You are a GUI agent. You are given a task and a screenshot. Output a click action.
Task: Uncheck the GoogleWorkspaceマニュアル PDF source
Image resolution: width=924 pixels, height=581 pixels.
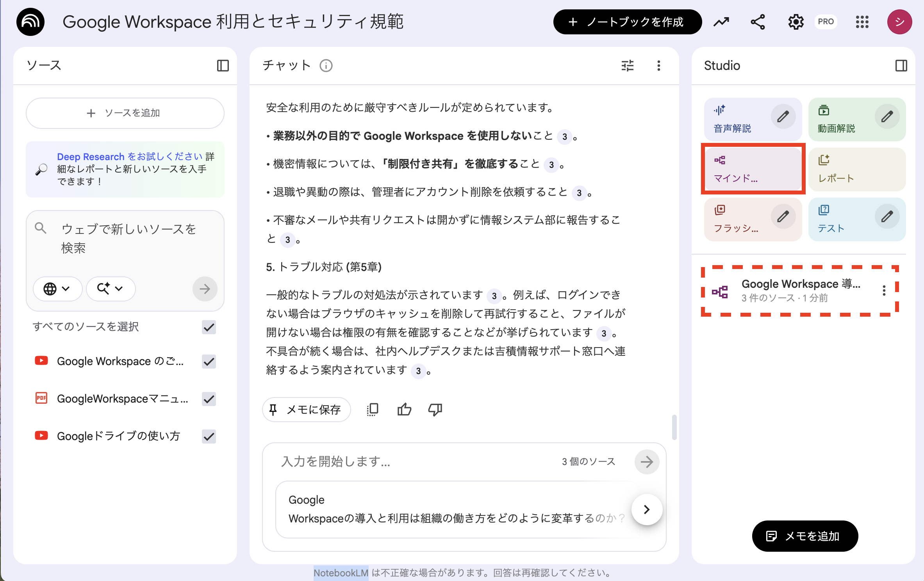(209, 399)
